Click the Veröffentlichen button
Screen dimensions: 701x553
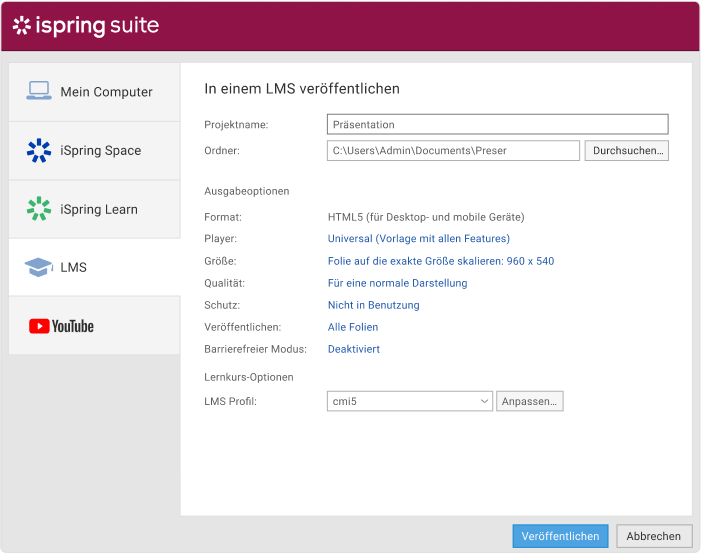[x=560, y=536]
